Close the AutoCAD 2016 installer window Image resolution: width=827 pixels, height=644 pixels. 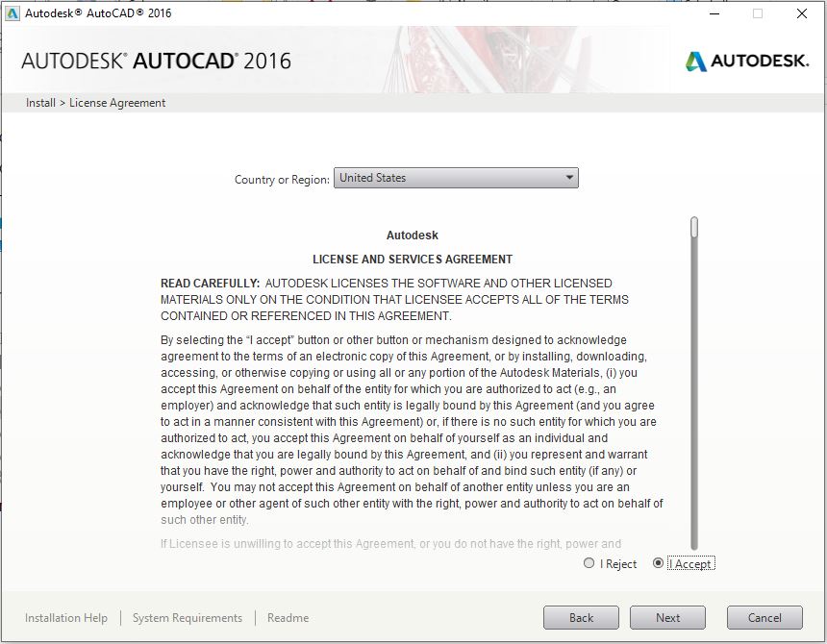click(802, 13)
